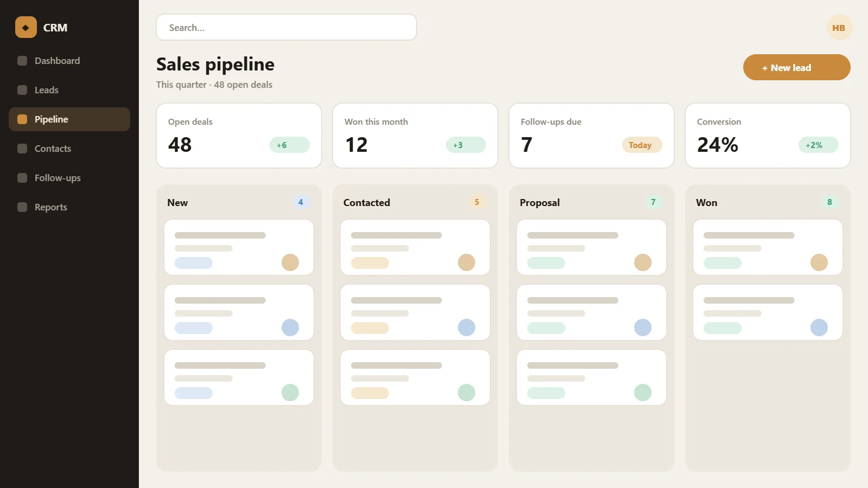Click tan avatar on first Contacted card
Image resolution: width=868 pixels, height=488 pixels.
pyautogui.click(x=467, y=262)
